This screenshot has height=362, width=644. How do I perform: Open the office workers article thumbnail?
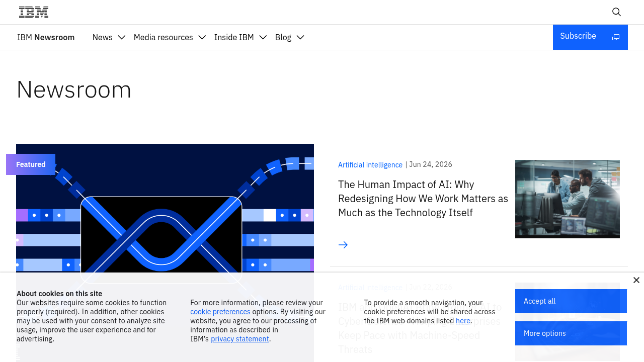click(x=568, y=199)
